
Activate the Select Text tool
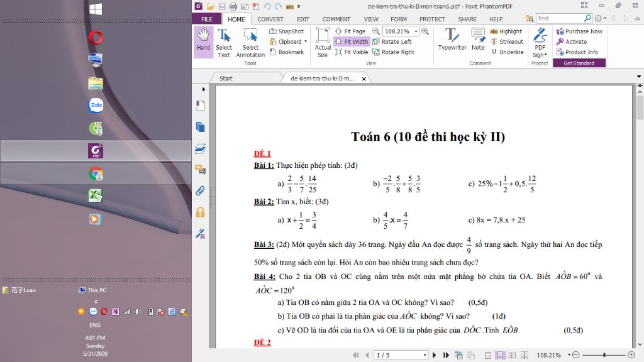click(x=224, y=43)
